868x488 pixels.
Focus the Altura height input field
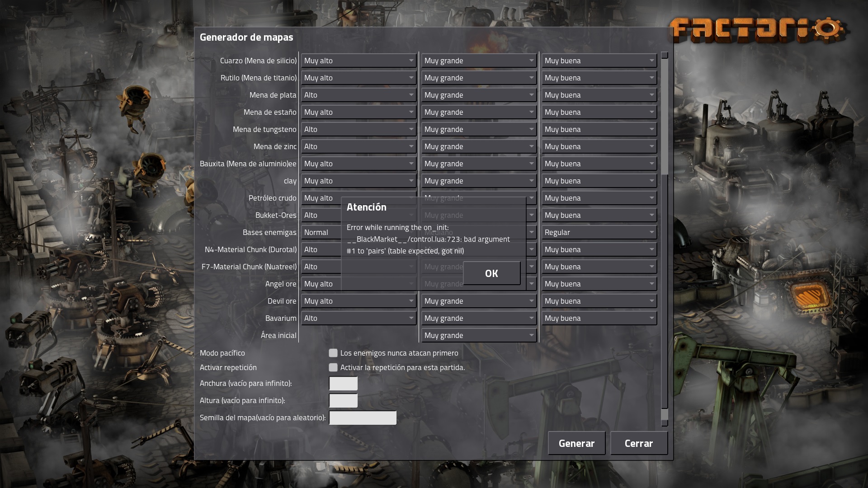coord(343,400)
